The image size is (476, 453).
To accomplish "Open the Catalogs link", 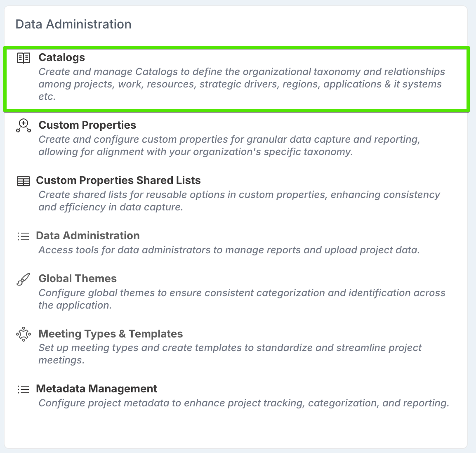I will pos(62,58).
